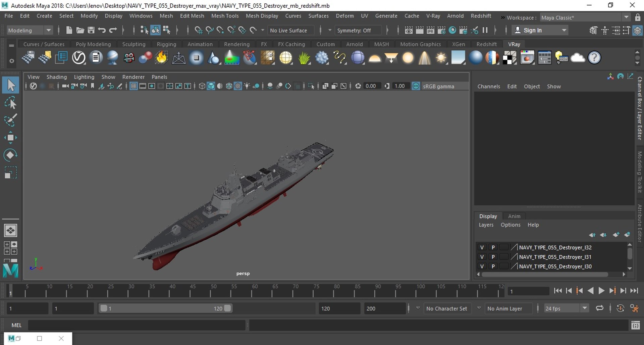Open the Modeling Toolkit side tab
Screen dimensions: 644x345
640,172
